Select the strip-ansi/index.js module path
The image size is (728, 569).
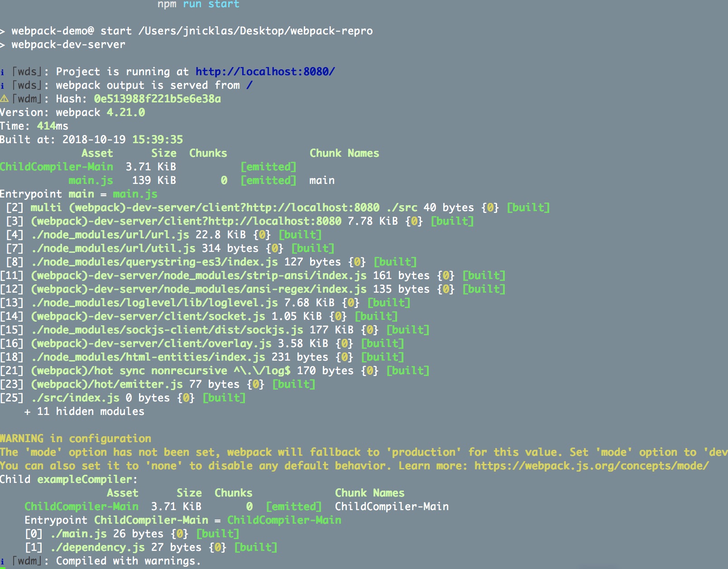click(199, 275)
